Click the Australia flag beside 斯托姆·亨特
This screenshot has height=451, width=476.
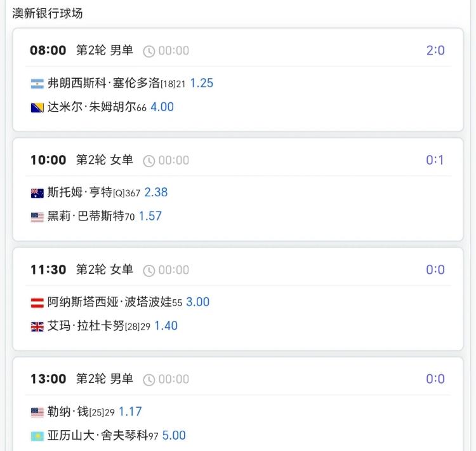click(x=37, y=192)
